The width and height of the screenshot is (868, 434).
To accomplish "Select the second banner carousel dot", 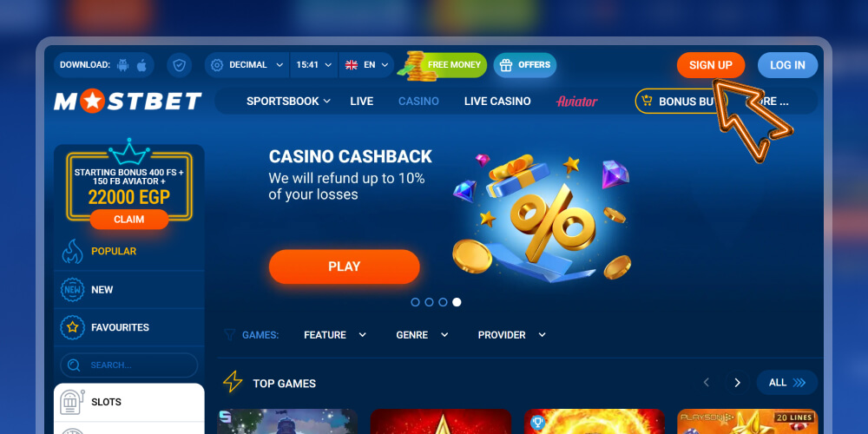I will (x=429, y=302).
